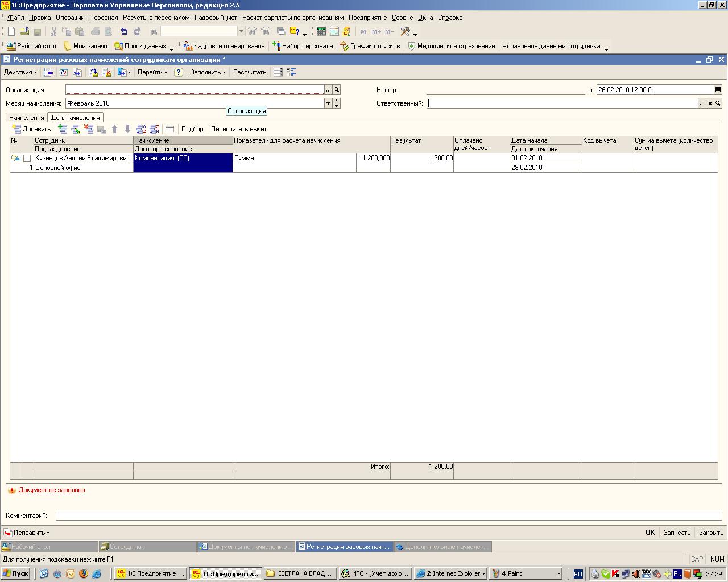Click the undo arrow icon

[x=124, y=32]
